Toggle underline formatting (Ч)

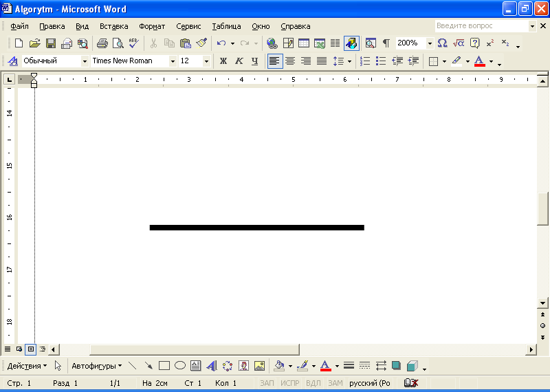pyautogui.click(x=254, y=61)
